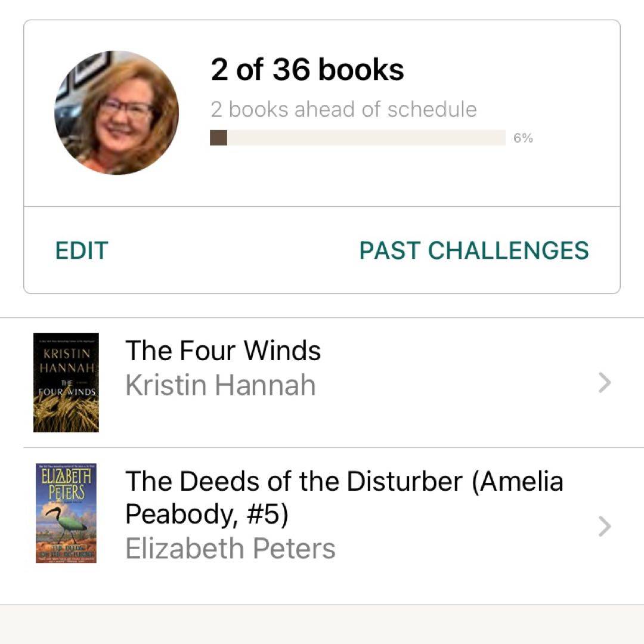Open The Deeds of the Disturber chevron
This screenshot has width=644, height=644.
click(605, 527)
